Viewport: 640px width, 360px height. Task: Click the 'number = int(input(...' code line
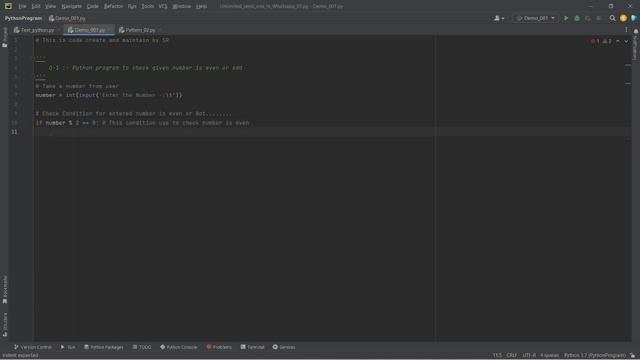click(109, 96)
